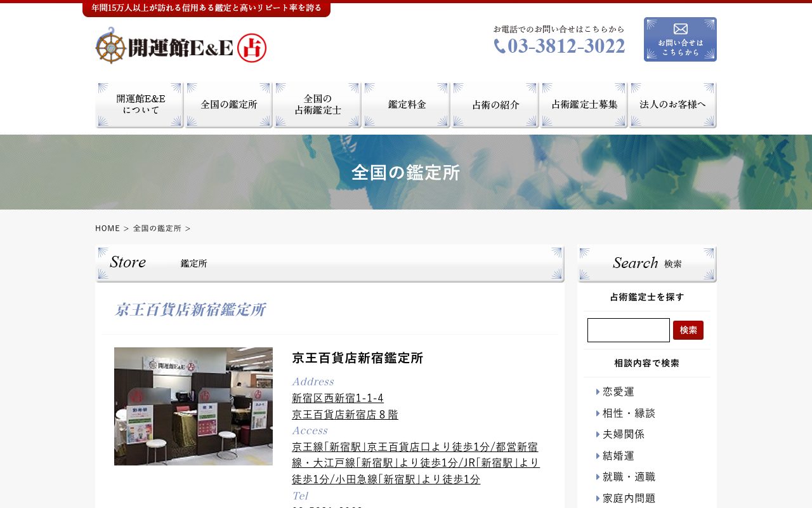Click the 京王百貨店新宿店８階 address line
The height and width of the screenshot is (508, 812).
tap(345, 415)
